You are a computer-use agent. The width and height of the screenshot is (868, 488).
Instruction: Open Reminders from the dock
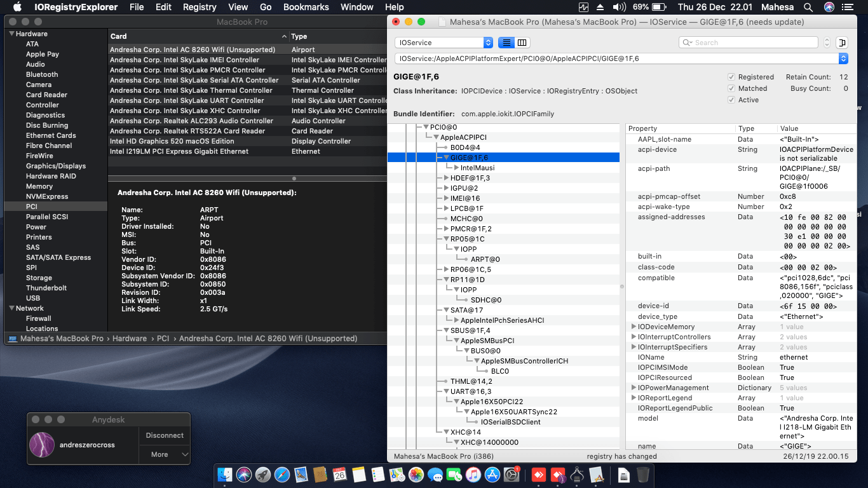(378, 474)
